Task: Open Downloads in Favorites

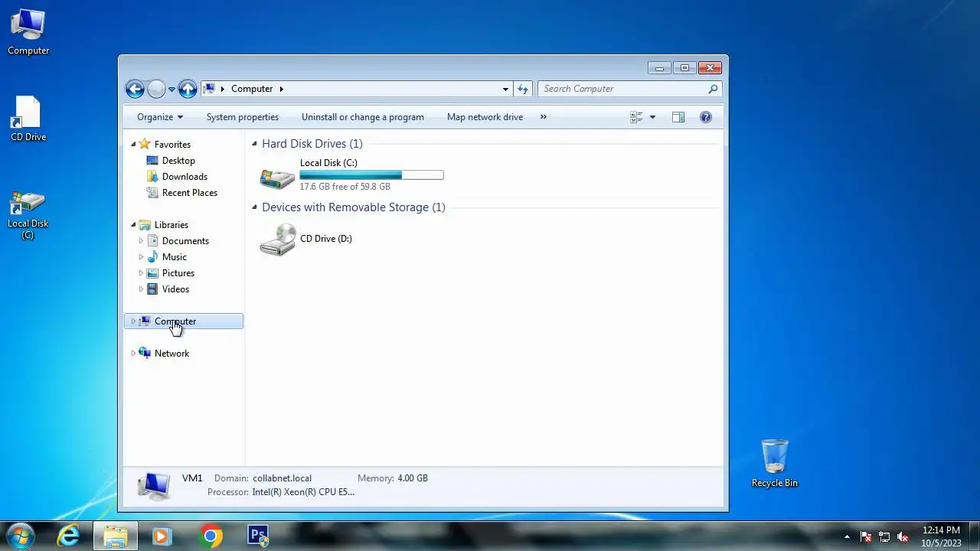Action: coord(185,176)
